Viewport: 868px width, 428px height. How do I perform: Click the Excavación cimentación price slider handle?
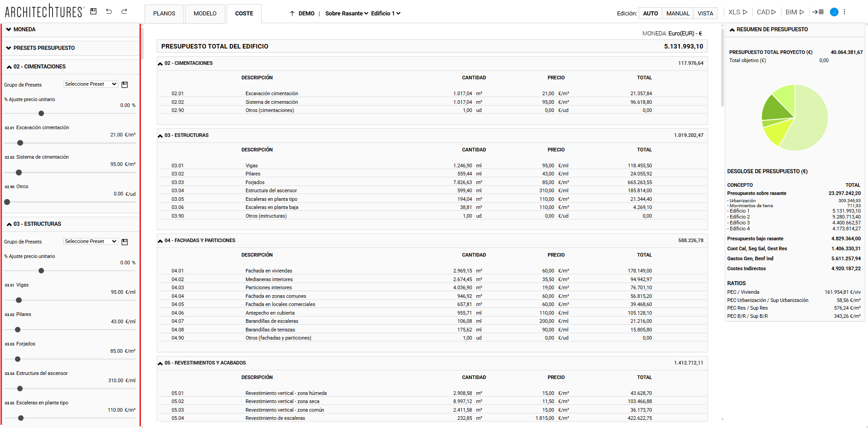click(x=20, y=143)
